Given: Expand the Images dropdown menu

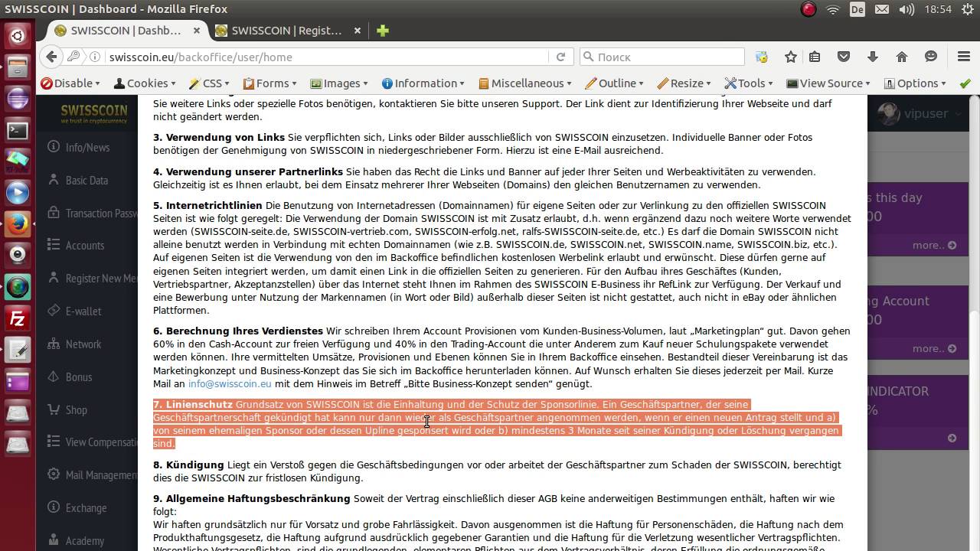Looking at the screenshot, I should (x=340, y=83).
